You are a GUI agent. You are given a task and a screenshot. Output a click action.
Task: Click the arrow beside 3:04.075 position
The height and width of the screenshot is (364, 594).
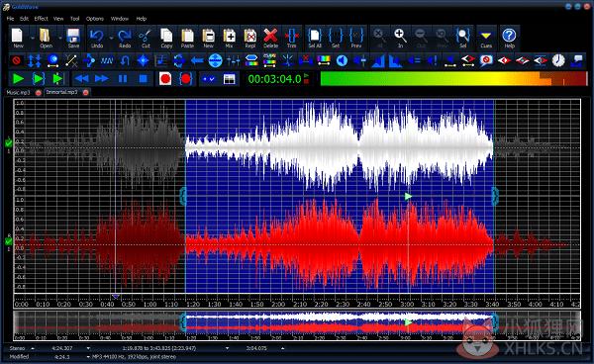point(282,348)
